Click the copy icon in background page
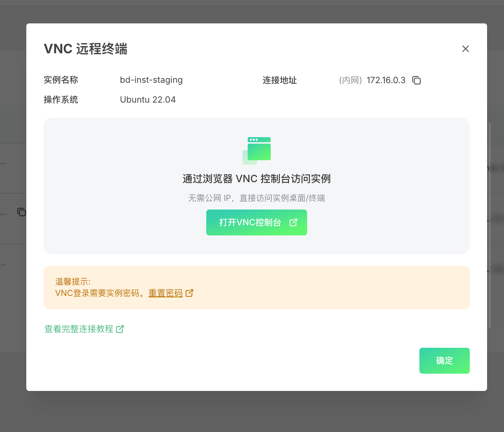Viewport: 504px width, 432px height. tap(22, 212)
